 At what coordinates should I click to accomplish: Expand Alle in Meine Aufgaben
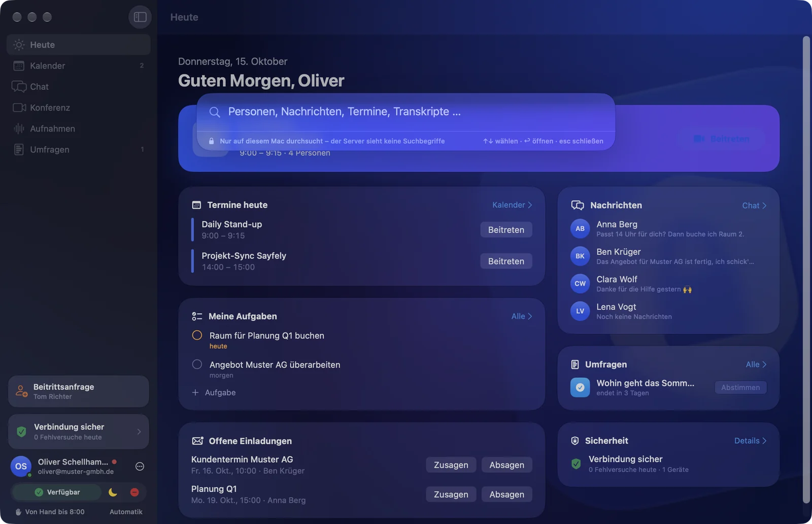(522, 316)
